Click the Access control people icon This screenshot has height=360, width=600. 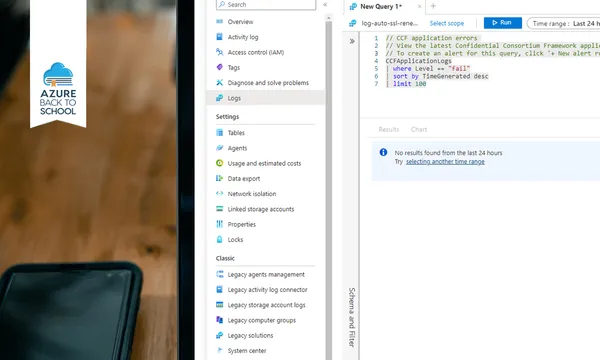(x=219, y=52)
